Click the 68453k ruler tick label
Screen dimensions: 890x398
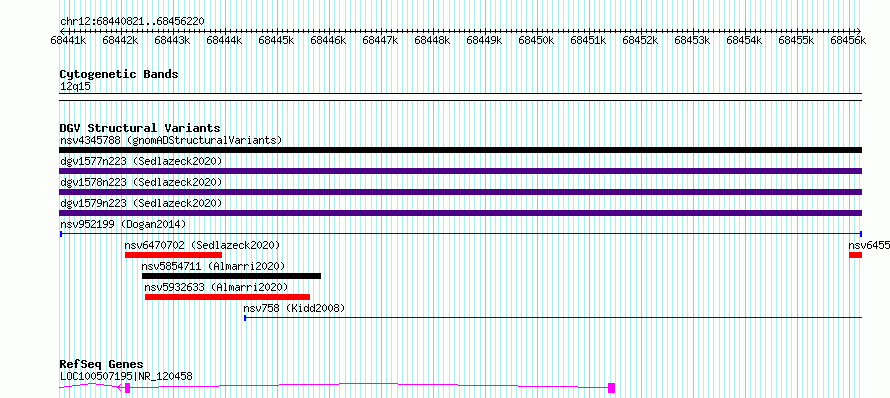(x=692, y=40)
